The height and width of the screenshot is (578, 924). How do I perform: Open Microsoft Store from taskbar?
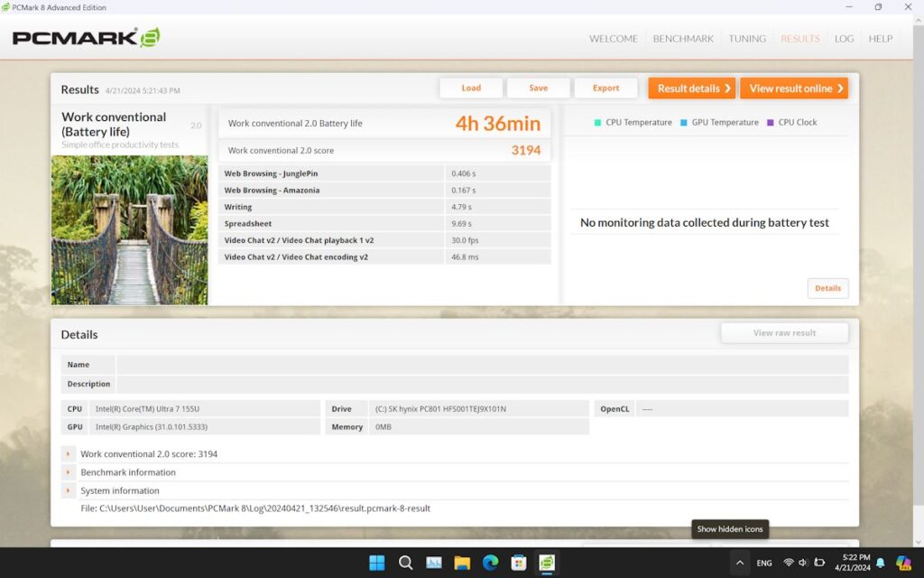[519, 563]
